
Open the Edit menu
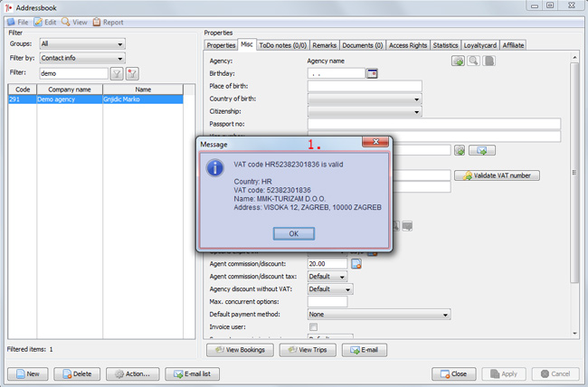(x=45, y=22)
